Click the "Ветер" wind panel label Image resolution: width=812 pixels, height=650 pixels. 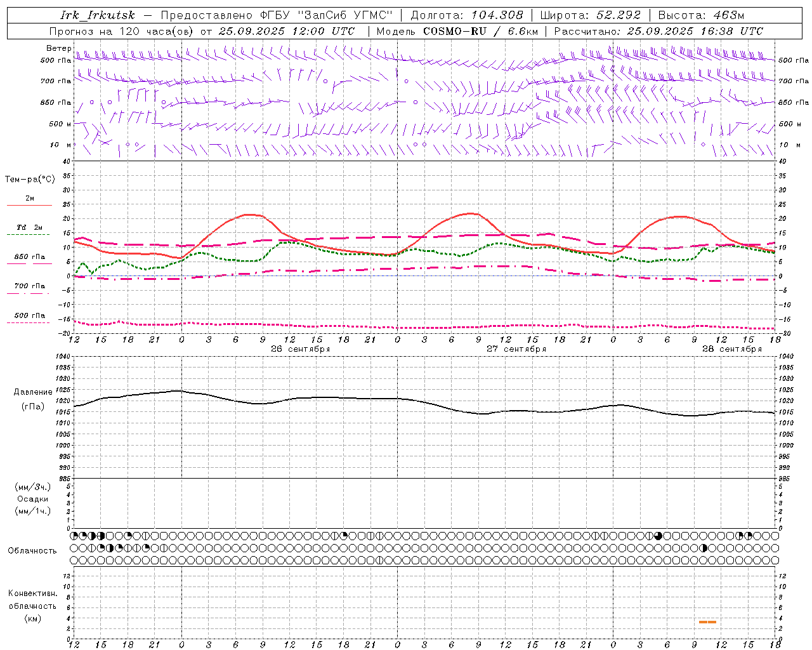58,48
